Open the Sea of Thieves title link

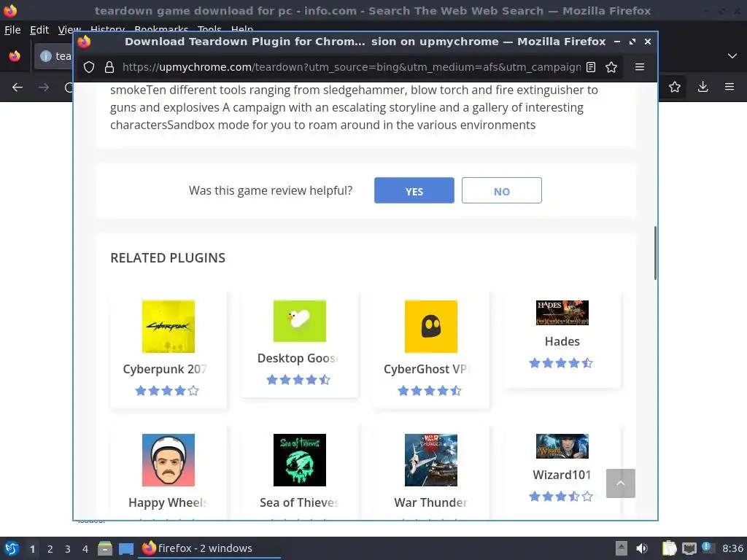[299, 502]
